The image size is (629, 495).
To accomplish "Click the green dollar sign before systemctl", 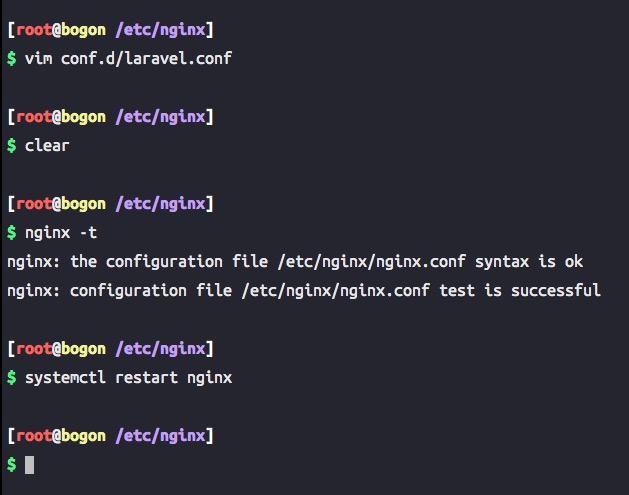I will 12,377.
